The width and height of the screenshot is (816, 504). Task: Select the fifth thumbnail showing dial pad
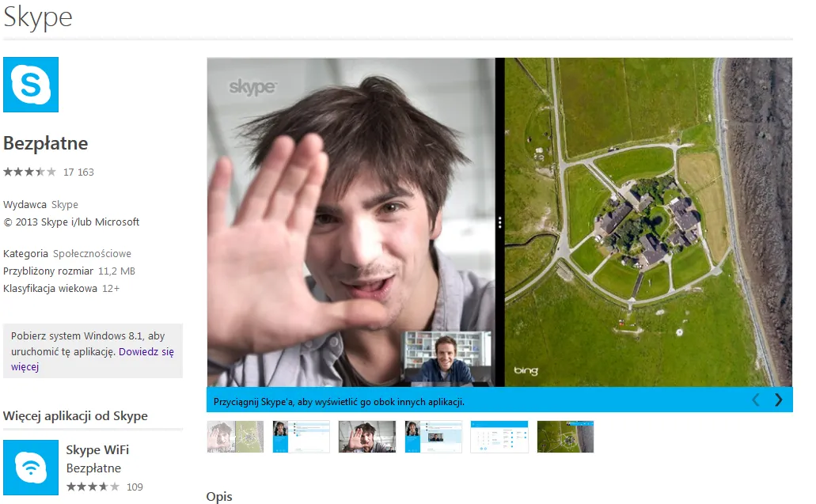coord(499,437)
